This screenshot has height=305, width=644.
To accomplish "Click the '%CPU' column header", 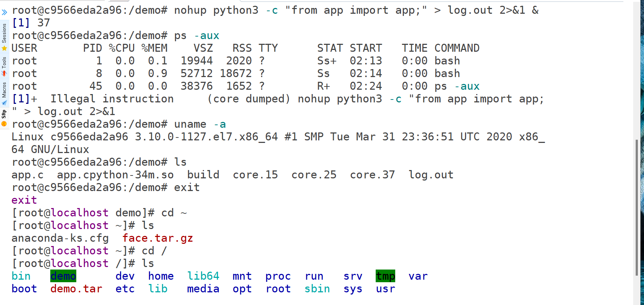I will (x=122, y=48).
